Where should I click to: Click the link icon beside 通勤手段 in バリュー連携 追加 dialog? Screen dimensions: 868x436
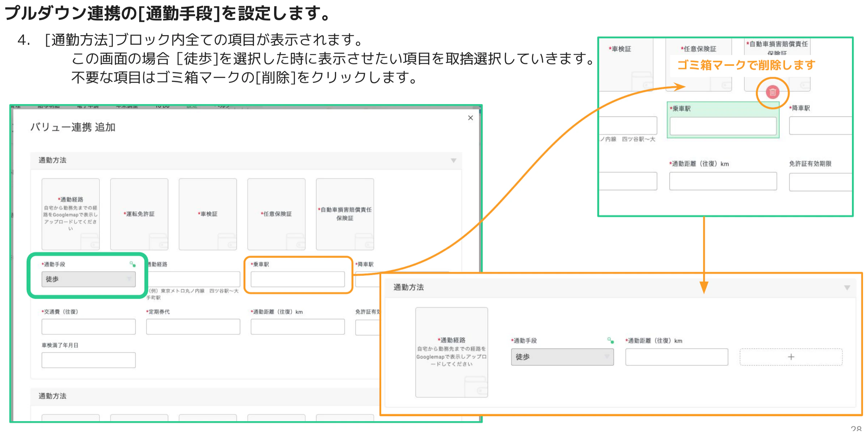point(132,264)
